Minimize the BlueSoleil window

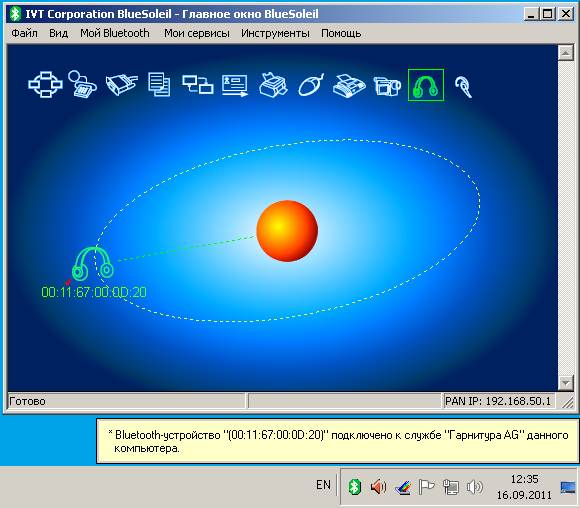(531, 14)
